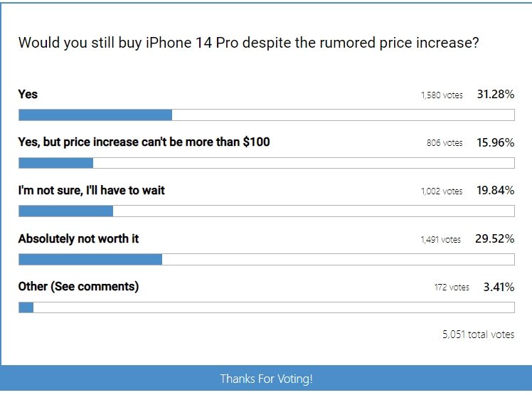
Task: Select 'Yes, but price increase can't be more than $100'
Action: pos(144,142)
